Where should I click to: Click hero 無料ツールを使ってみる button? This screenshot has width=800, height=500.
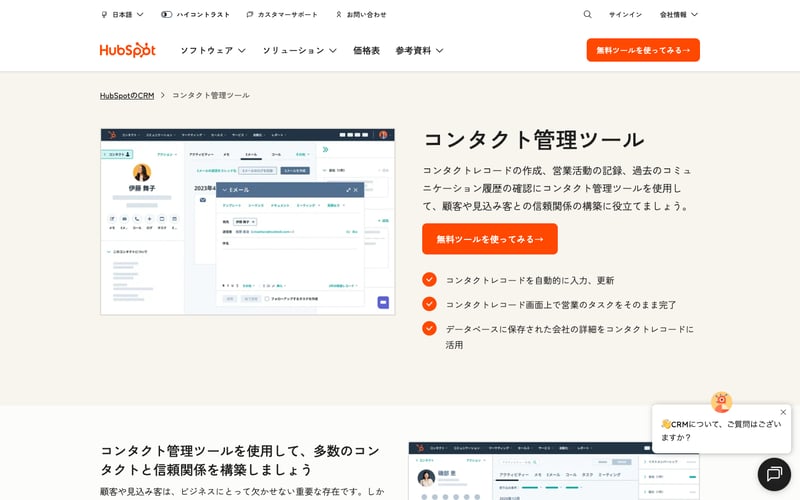click(490, 239)
